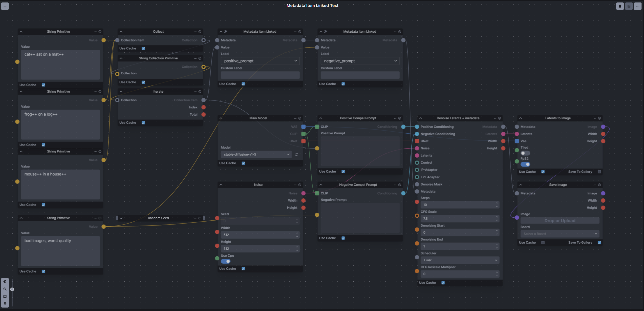
Task: Click the refresh icon beside the model selector
Action: (297, 155)
